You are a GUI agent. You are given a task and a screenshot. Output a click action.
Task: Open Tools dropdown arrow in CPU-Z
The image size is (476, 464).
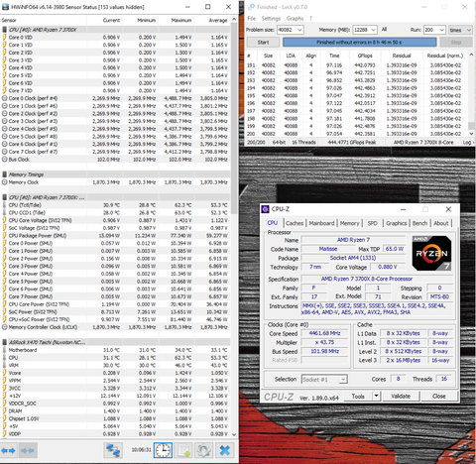tap(376, 396)
